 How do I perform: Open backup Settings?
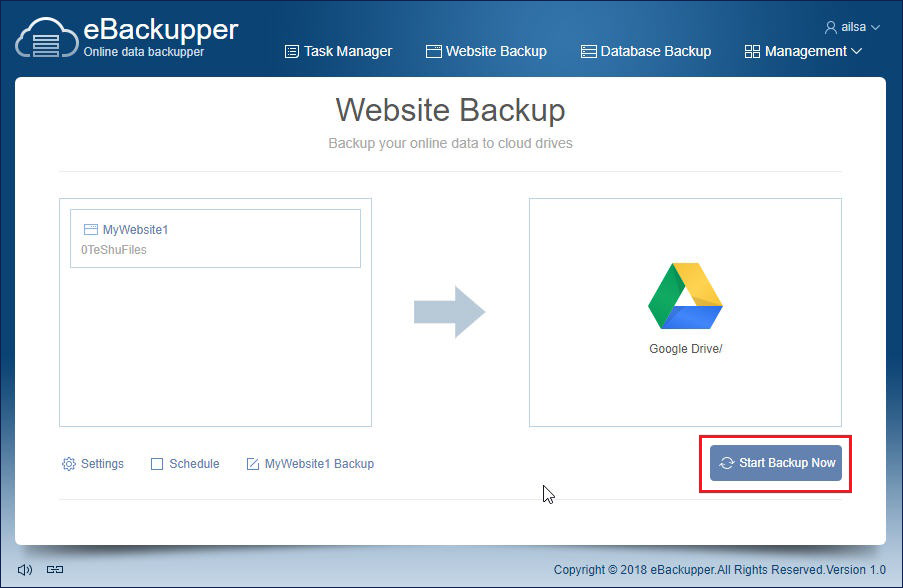[93, 464]
